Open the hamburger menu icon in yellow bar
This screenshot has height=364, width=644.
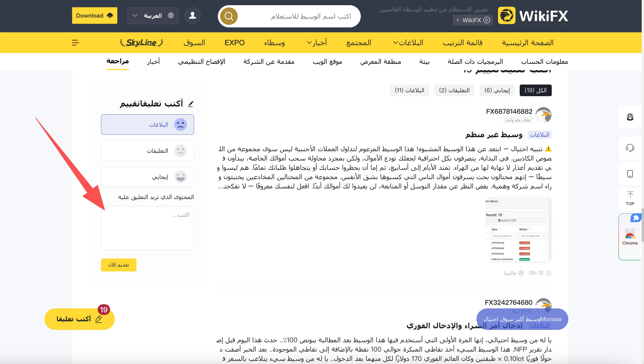click(75, 43)
